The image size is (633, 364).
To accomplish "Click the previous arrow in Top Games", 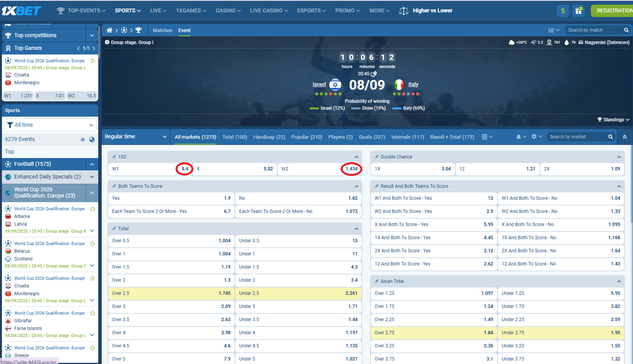I will 78,48.
